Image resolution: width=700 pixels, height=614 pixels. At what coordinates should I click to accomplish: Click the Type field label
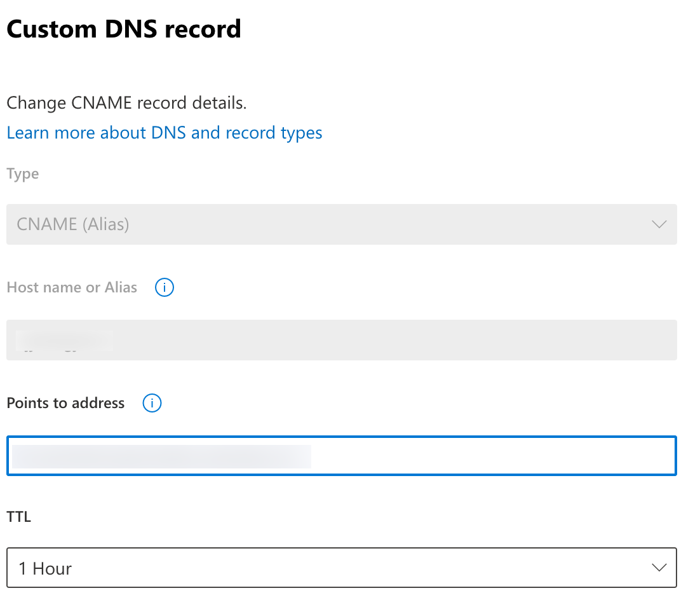click(23, 174)
